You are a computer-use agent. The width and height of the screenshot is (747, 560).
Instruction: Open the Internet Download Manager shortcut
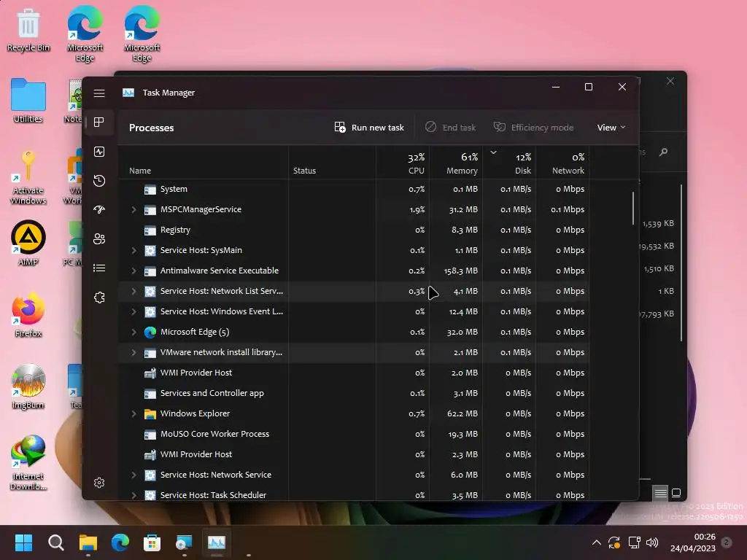[x=28, y=462]
